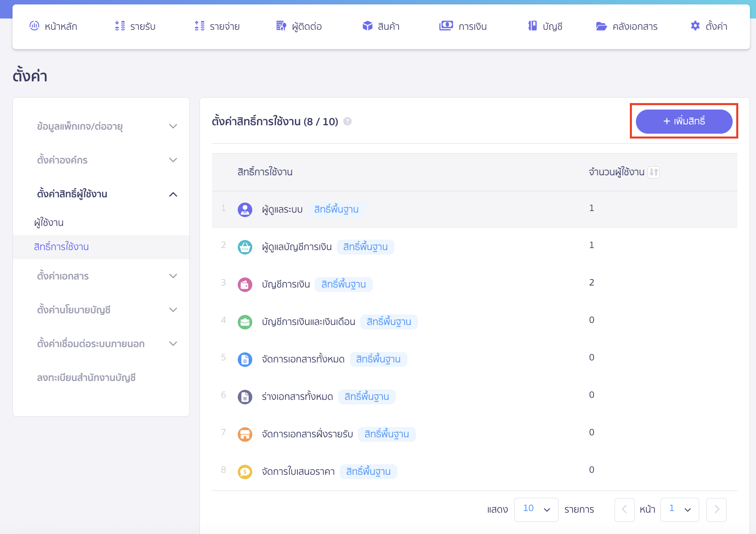756x534 pixels.
Task: Click the yellow coin icon for จัดการใบเสนอราคา
Action: [245, 472]
